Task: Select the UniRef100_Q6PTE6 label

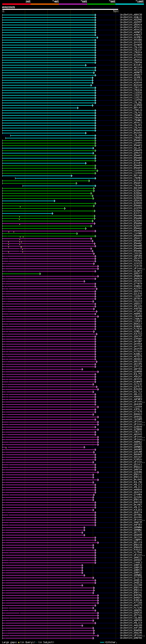Action: [x=131, y=369]
